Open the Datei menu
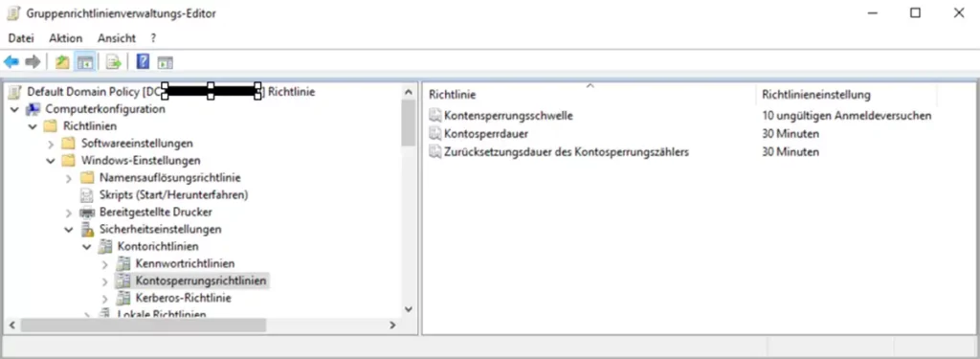This screenshot has height=359, width=980. click(21, 38)
